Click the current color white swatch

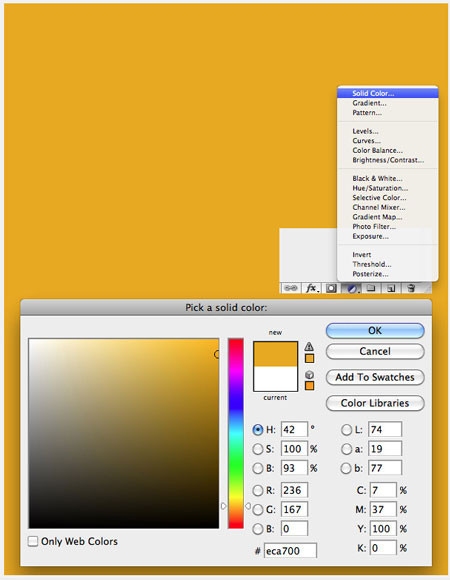[275, 378]
